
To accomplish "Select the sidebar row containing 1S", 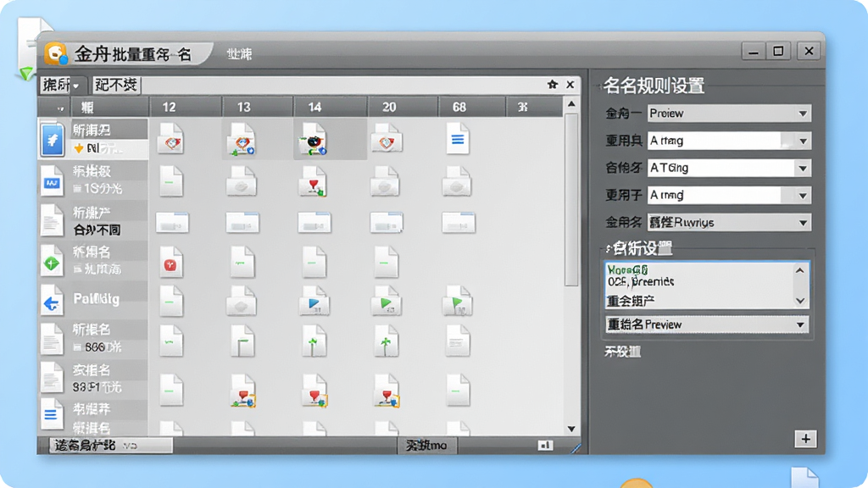I will tap(94, 181).
